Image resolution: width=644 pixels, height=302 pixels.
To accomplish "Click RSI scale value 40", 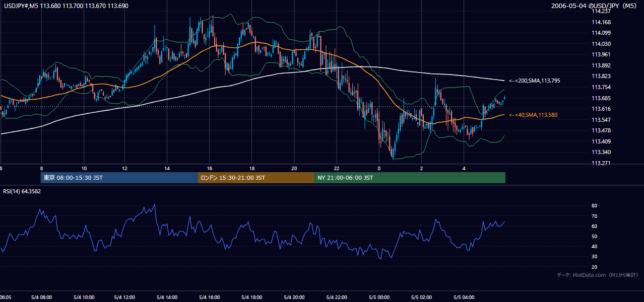I will (594, 247).
